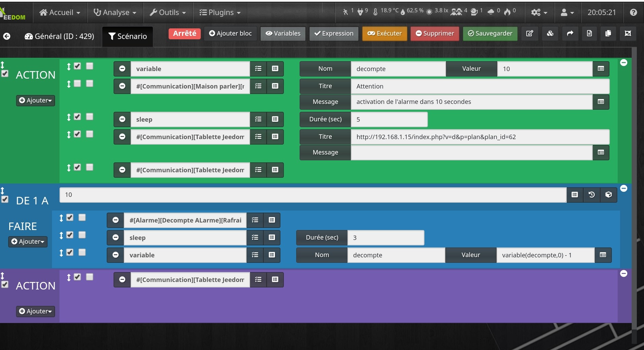Click the share arrow toolbar icon
The image size is (644, 350).
(570, 33)
